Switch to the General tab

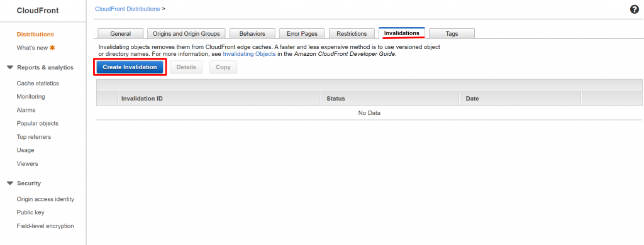(120, 34)
